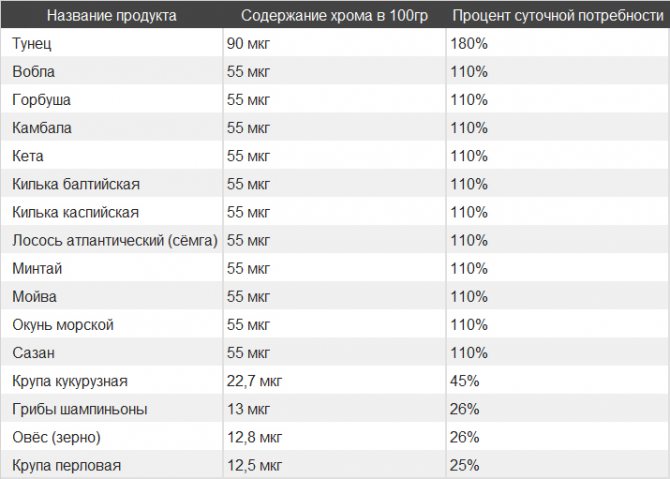
Task: Select the "Килька каспийская" cell
Action: (x=76, y=212)
